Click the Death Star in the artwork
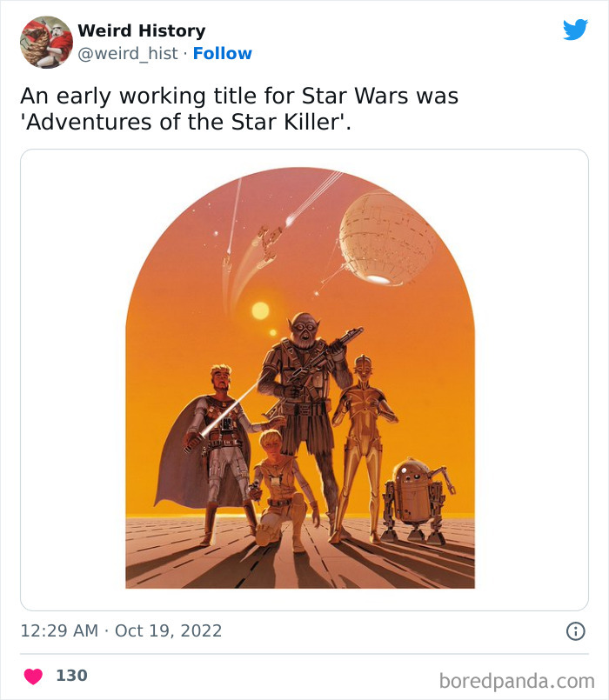609x700 pixels. tap(385, 237)
